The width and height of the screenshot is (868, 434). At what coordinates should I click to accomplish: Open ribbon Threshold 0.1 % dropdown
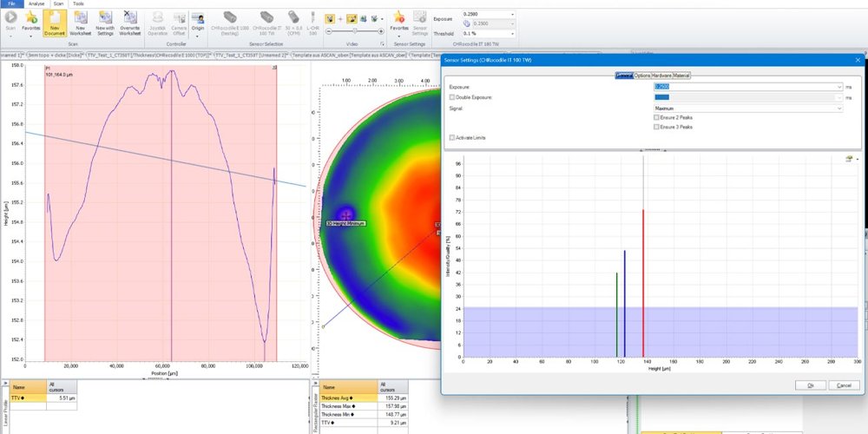[513, 34]
